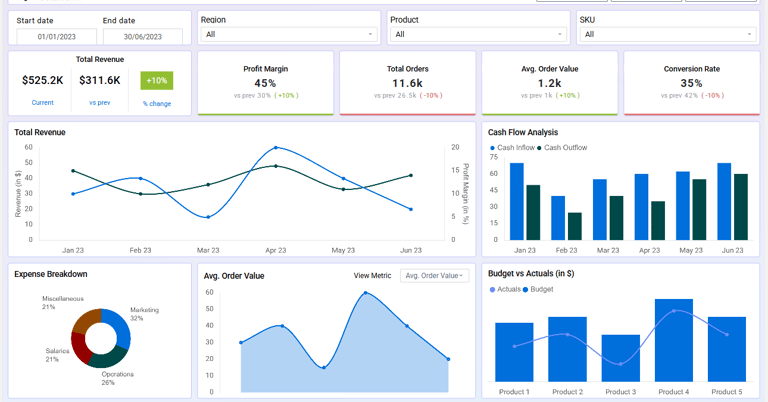Click the Avg. Order Value KPI card
Screen dimensions: 768x402
[x=550, y=83]
